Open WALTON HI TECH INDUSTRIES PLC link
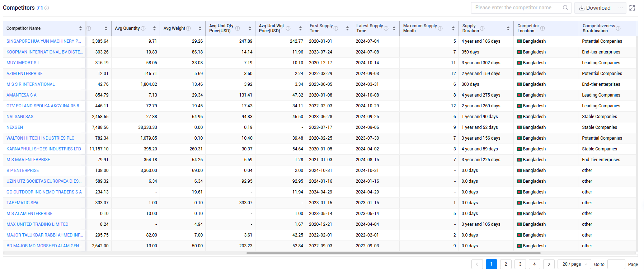Image resolution: width=644 pixels, height=271 pixels. point(40,138)
